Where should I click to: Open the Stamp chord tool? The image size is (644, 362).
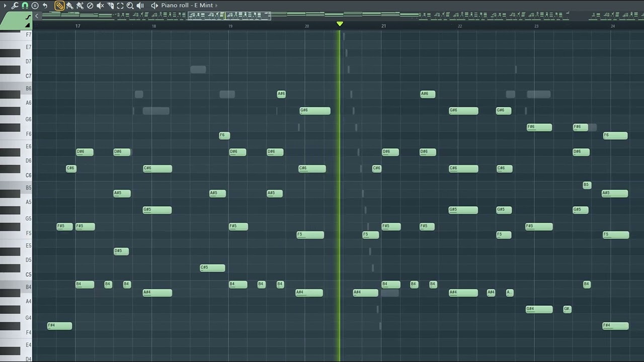click(x=35, y=6)
